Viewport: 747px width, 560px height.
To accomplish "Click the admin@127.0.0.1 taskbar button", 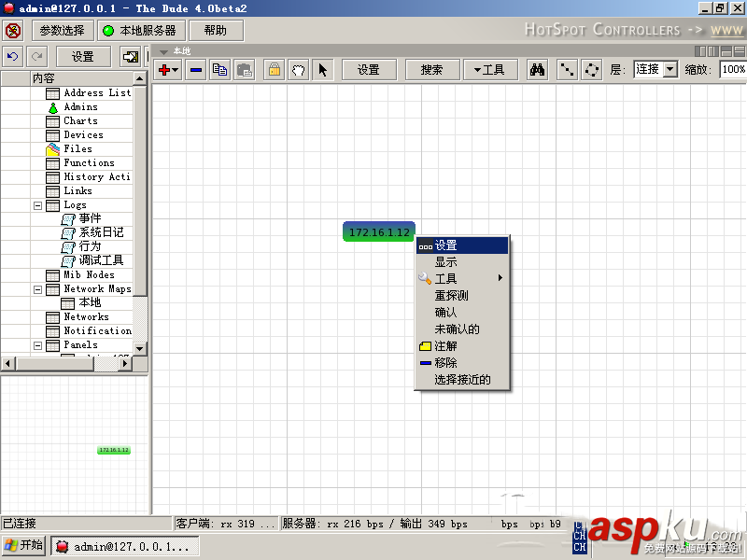I will [125, 546].
